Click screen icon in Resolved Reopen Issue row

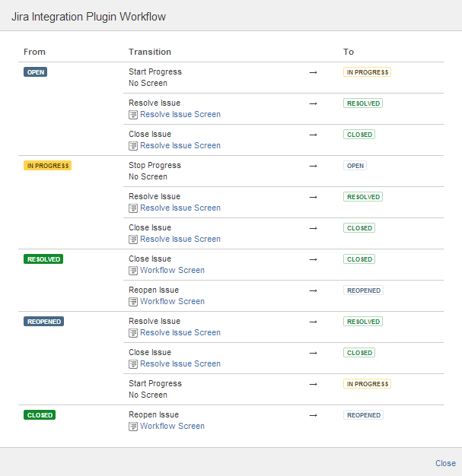pyautogui.click(x=133, y=302)
